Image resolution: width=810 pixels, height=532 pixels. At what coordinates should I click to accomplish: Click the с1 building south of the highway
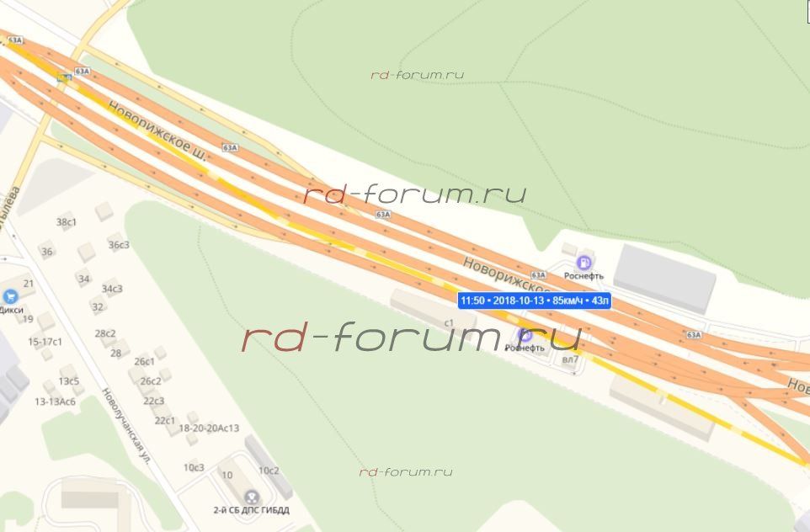(449, 323)
